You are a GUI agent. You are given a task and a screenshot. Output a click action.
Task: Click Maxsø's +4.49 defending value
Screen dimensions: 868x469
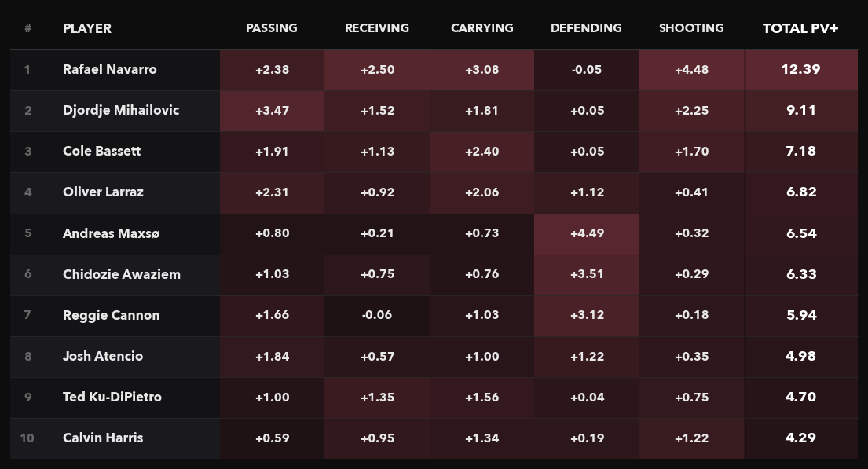click(586, 233)
